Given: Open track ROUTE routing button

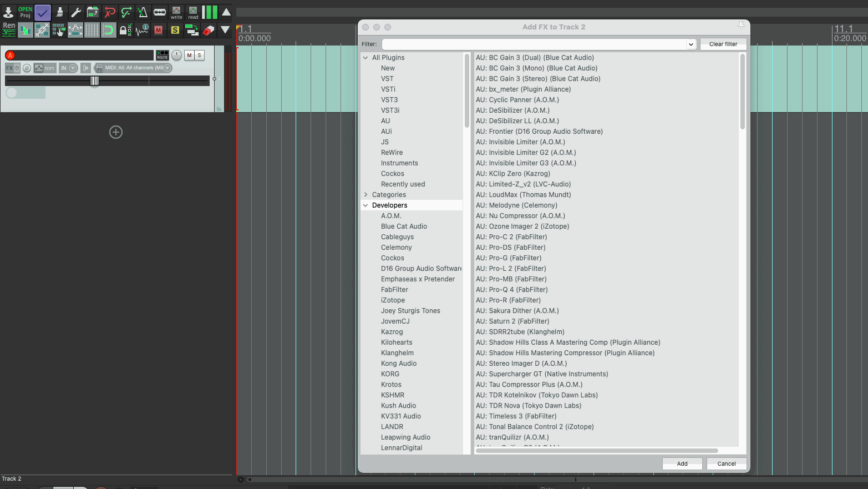Looking at the screenshot, I should point(163,55).
